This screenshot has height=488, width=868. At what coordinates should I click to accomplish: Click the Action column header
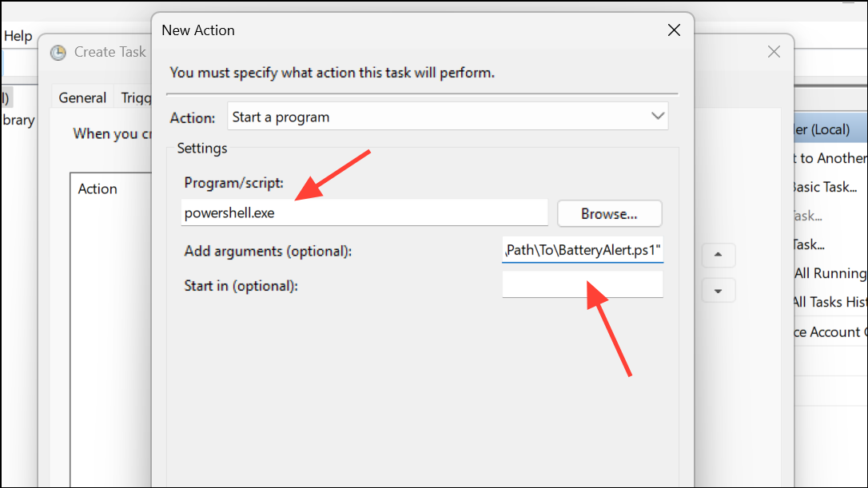point(98,189)
